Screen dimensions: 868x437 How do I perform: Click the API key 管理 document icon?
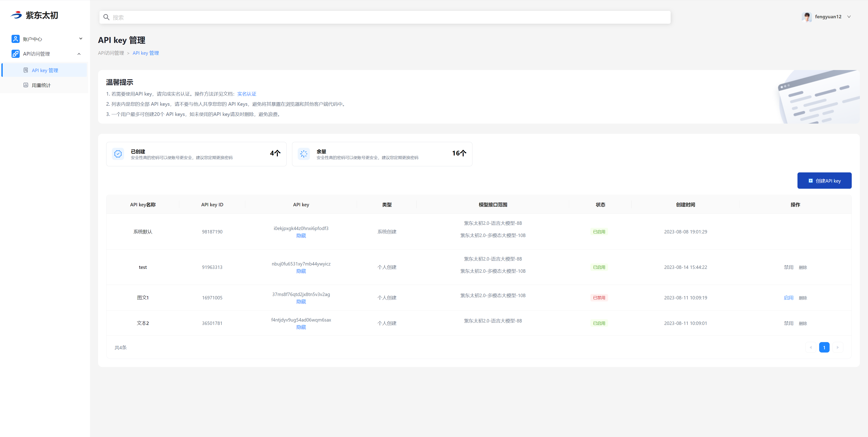click(26, 70)
